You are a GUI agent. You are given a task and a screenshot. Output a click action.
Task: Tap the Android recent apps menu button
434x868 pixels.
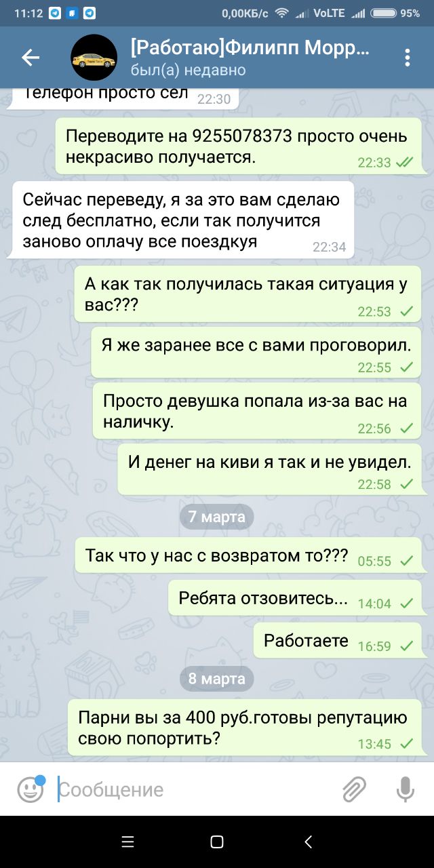[127, 842]
